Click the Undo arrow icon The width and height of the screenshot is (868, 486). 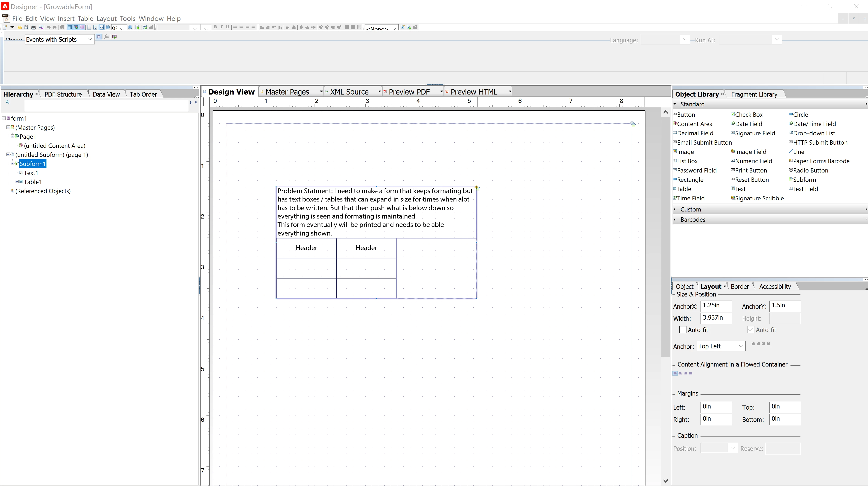48,27
